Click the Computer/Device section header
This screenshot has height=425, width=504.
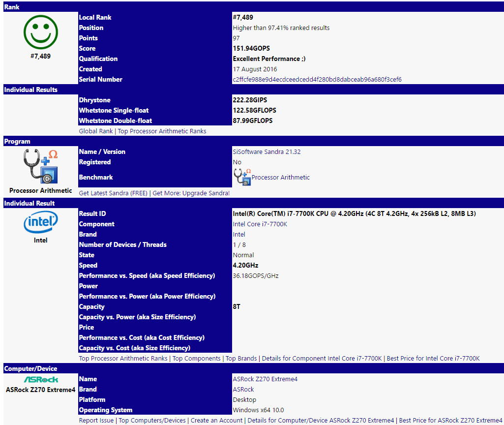(254, 369)
